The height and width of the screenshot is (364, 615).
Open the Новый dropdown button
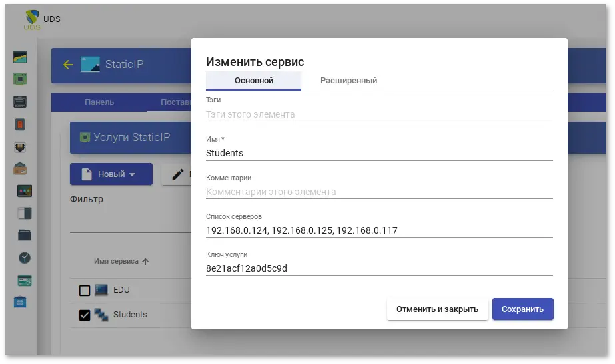click(x=111, y=174)
